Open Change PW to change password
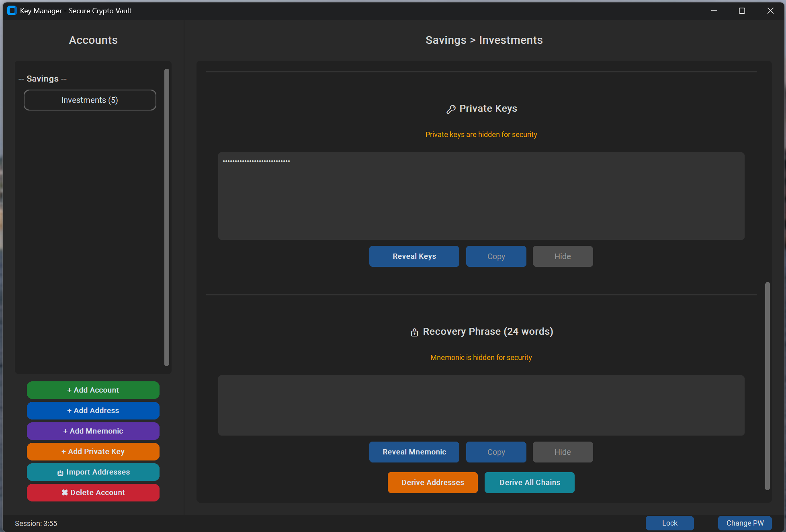This screenshot has height=532, width=786. tap(745, 523)
